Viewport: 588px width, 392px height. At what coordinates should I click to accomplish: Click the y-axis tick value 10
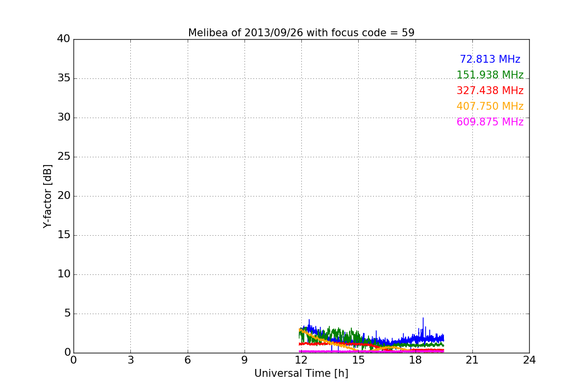click(64, 274)
